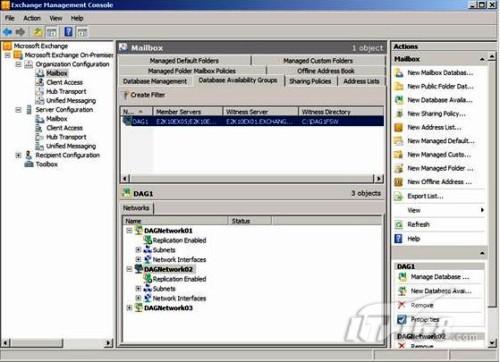Switch to Offline Address Book tab
500x362 pixels.
click(x=326, y=71)
